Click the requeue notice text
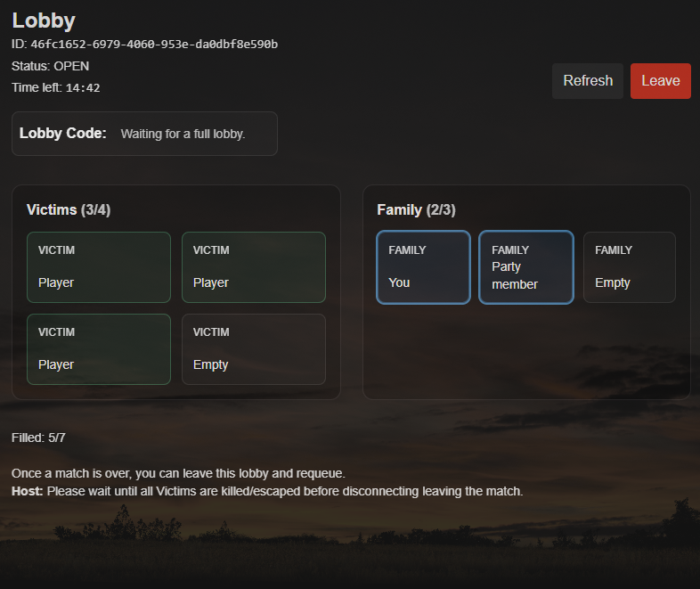 click(x=178, y=473)
